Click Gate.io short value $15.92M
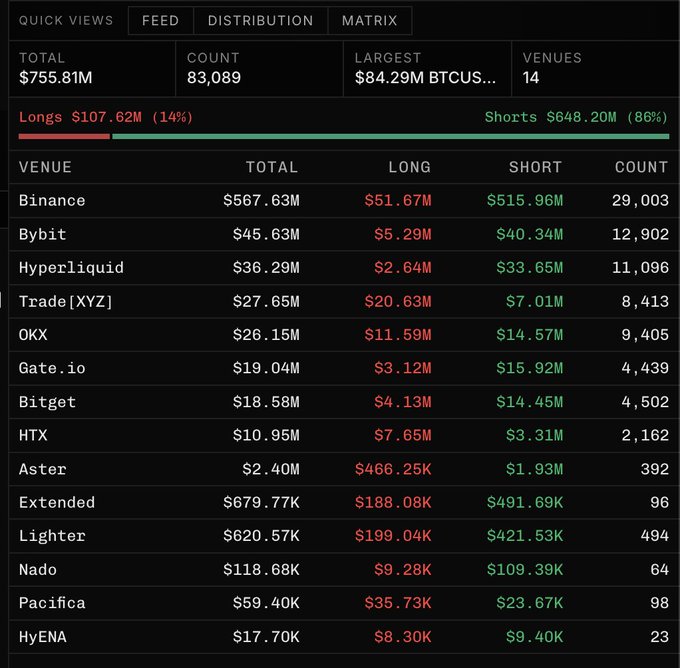The image size is (680, 668). click(x=530, y=368)
